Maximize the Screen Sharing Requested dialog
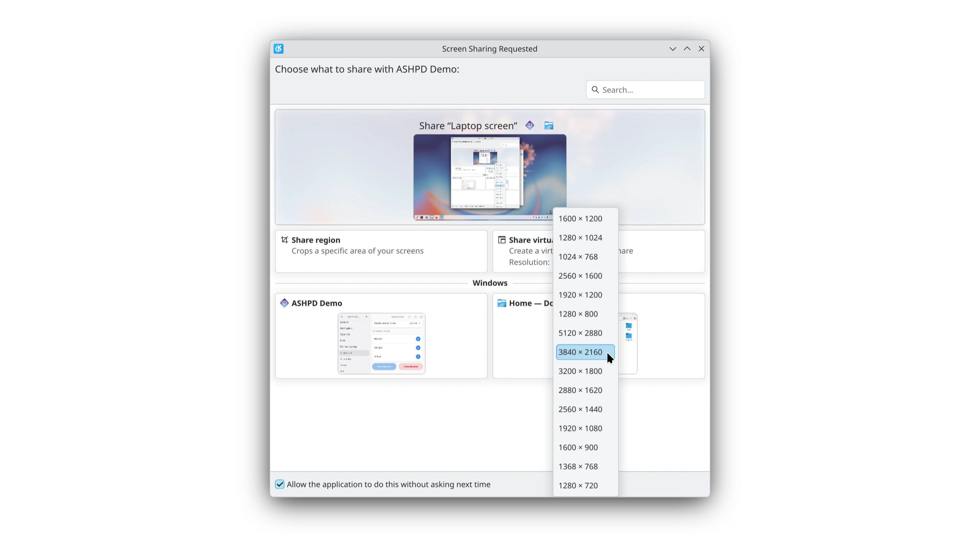Screen dimensions: 980x551 click(687, 49)
